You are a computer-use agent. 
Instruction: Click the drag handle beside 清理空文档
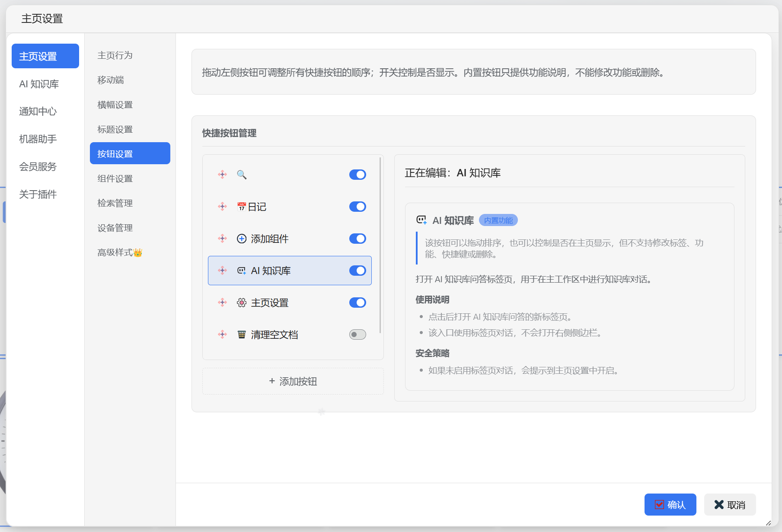(x=223, y=334)
